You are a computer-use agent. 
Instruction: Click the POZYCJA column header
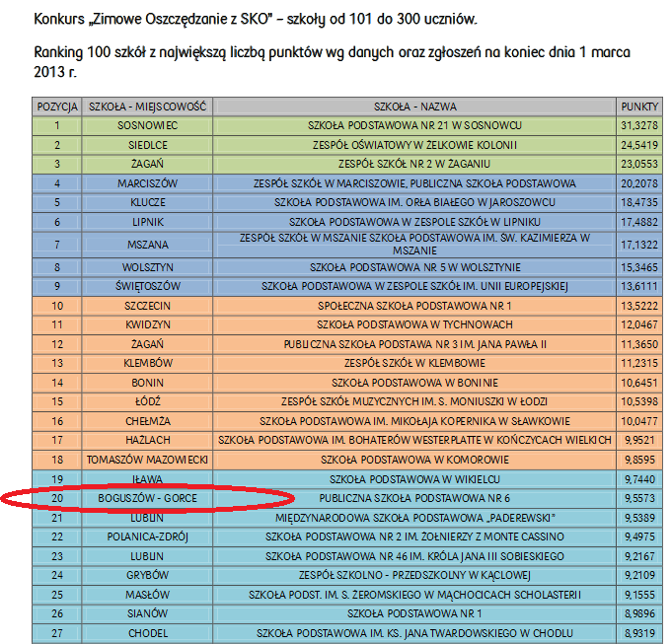57,107
